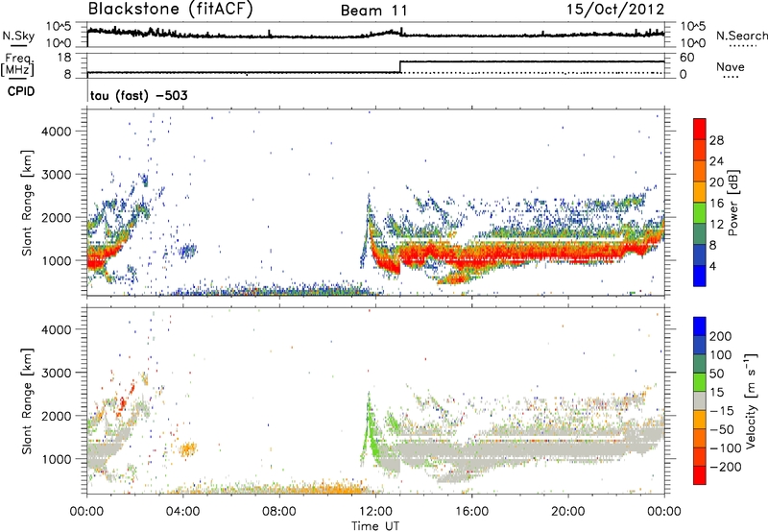Click the 'Time UT' axis title
Viewport: 768px width, 532px height.
tap(375, 526)
